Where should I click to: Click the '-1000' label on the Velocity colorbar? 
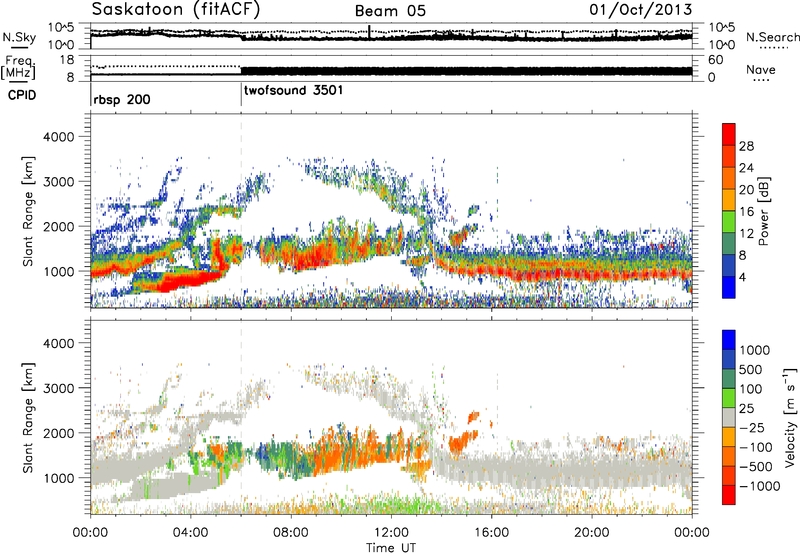click(x=759, y=486)
